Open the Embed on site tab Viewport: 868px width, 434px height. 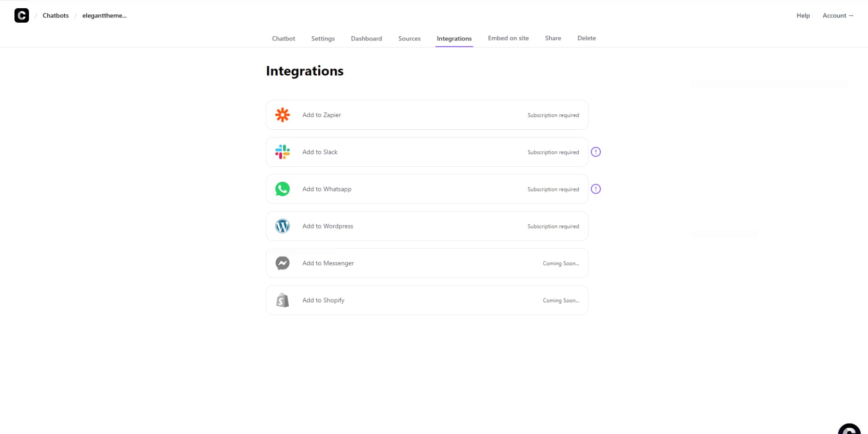(508, 38)
